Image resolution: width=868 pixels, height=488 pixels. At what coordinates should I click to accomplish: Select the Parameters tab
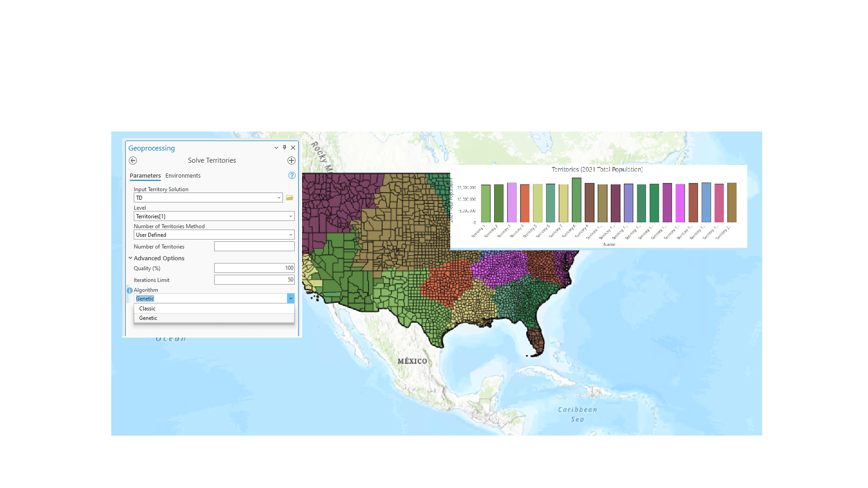145,176
